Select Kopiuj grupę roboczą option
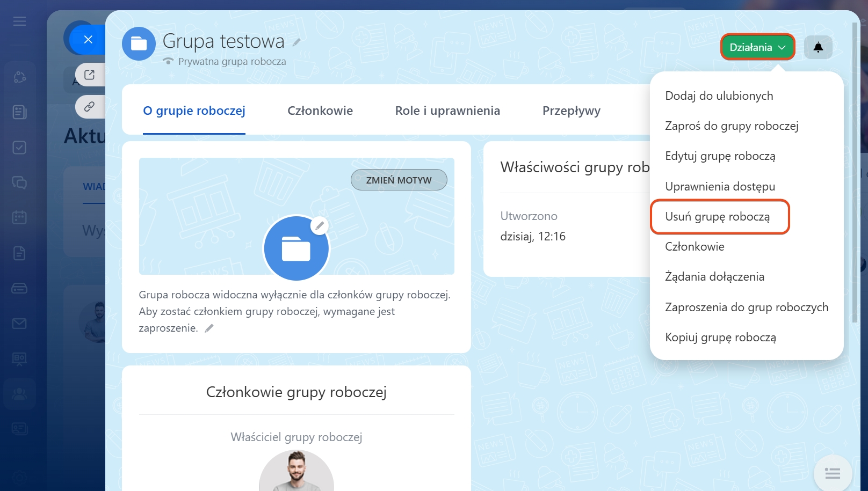This screenshot has width=868, height=491. [x=720, y=338]
